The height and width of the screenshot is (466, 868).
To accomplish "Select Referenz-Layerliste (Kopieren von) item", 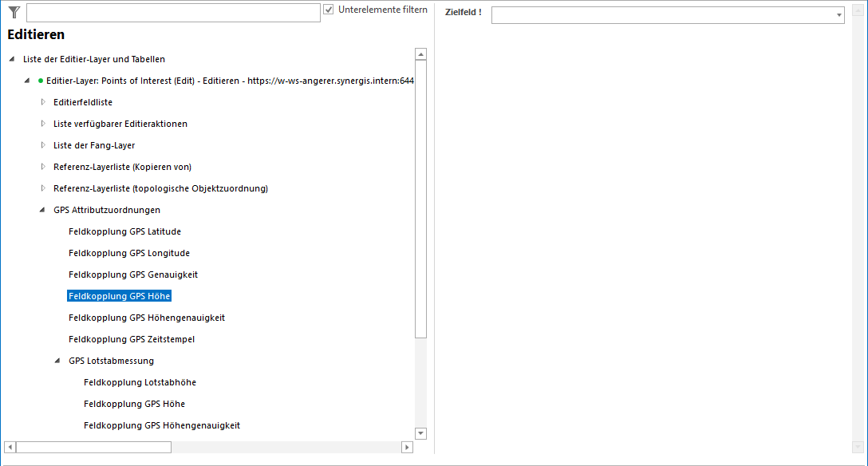I will pyautogui.click(x=122, y=167).
